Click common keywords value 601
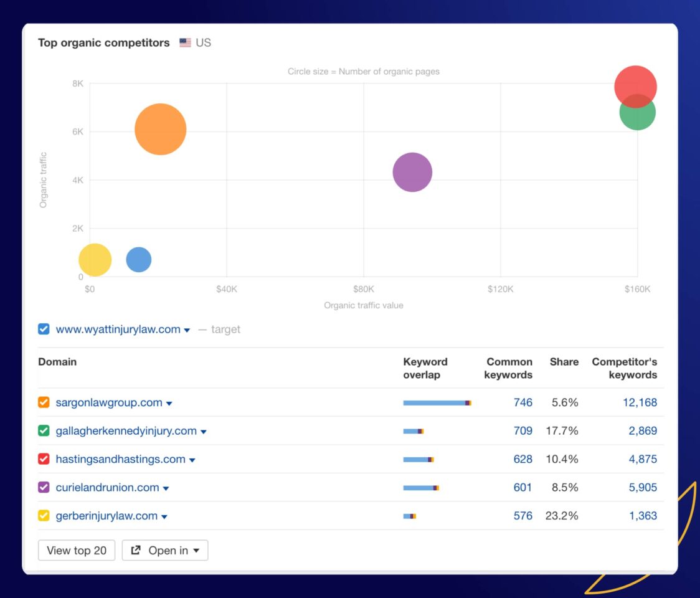Screen dimensions: 700x598 [x=523, y=487]
